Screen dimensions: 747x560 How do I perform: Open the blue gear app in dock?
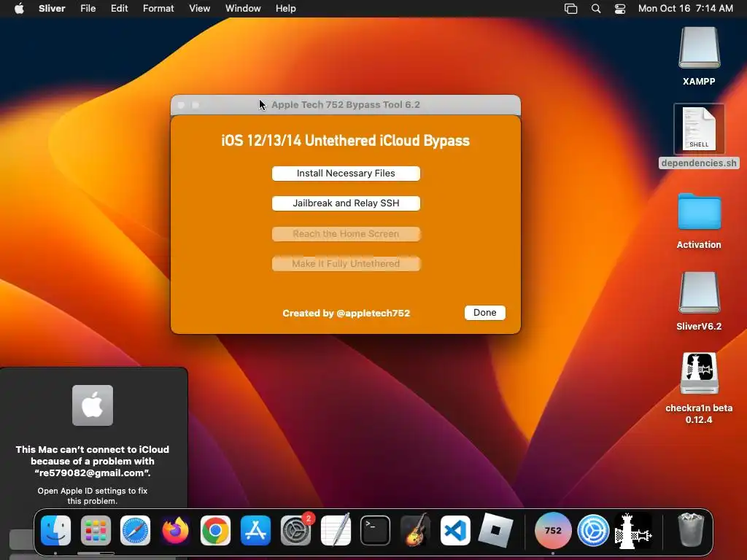593,530
